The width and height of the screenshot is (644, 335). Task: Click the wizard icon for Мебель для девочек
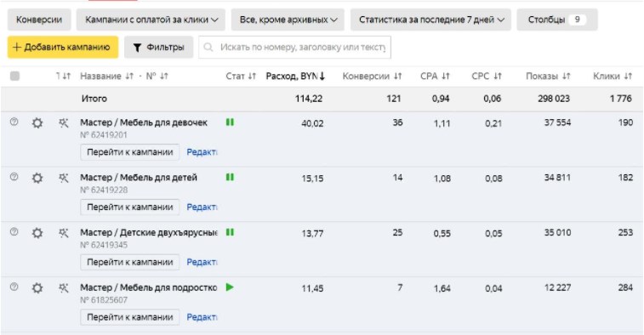click(x=63, y=122)
